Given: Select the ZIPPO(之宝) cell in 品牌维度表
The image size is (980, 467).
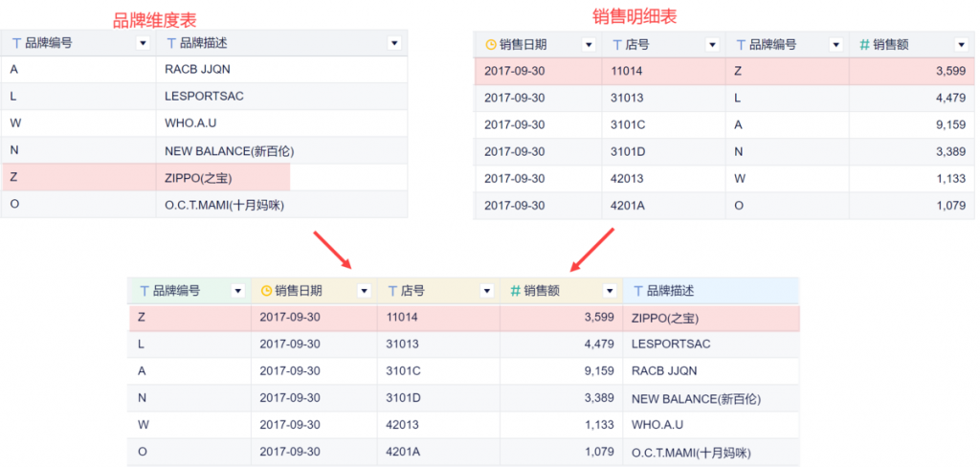Looking at the screenshot, I should click(198, 177).
